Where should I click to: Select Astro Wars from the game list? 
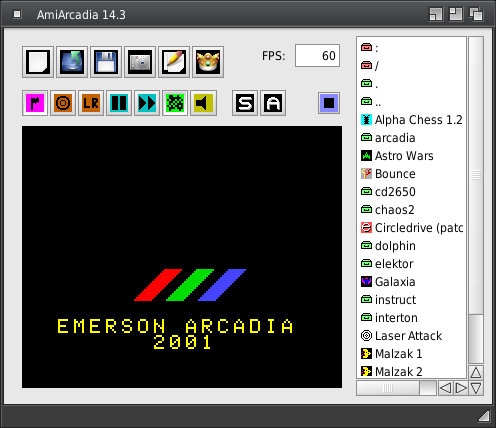point(411,156)
